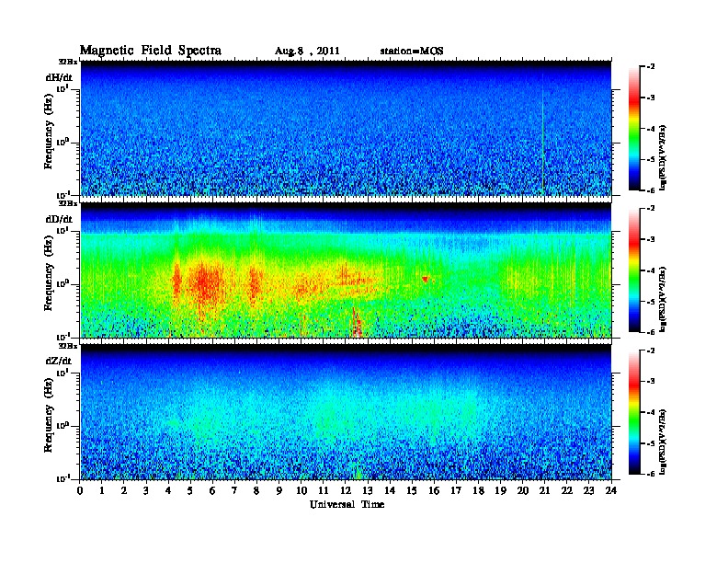Click the "-5" value on dZ/dt color bar

651,443
